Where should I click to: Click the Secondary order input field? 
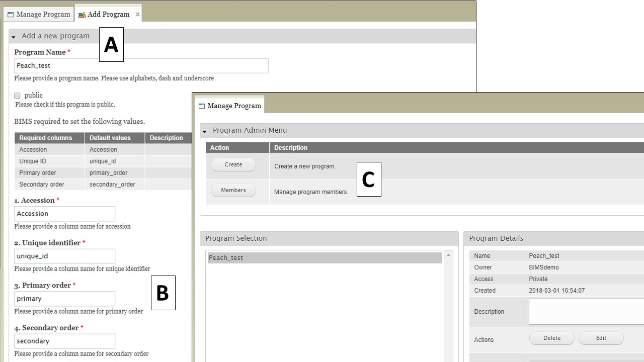pyautogui.click(x=64, y=341)
